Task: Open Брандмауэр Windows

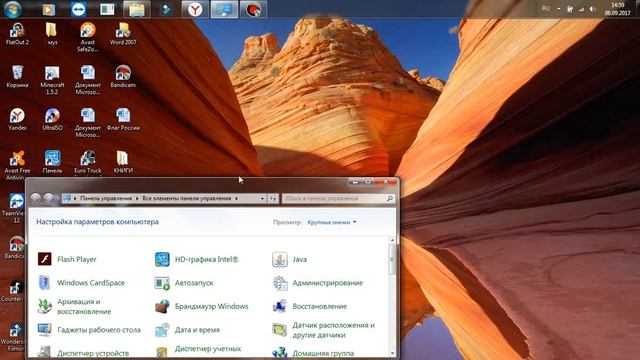Action: click(202, 306)
